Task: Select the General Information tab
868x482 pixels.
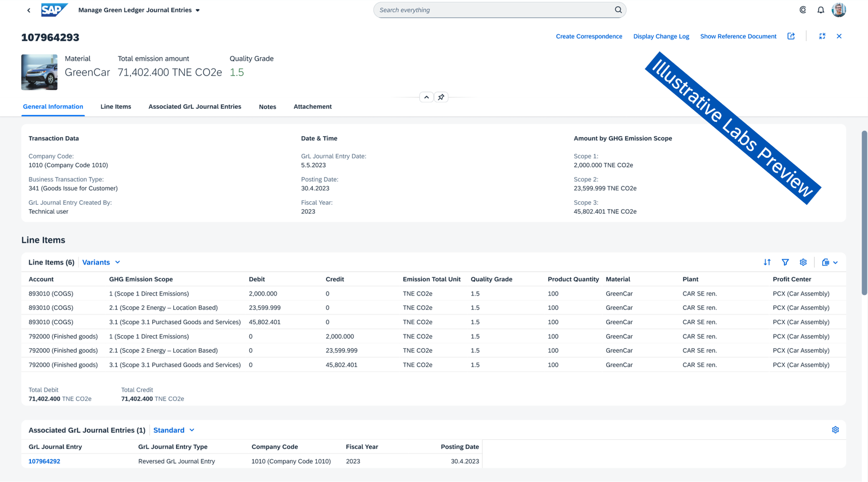Action: (53, 107)
